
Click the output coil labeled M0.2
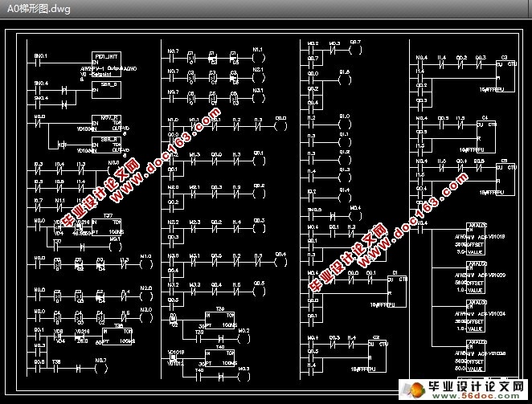[244, 338]
